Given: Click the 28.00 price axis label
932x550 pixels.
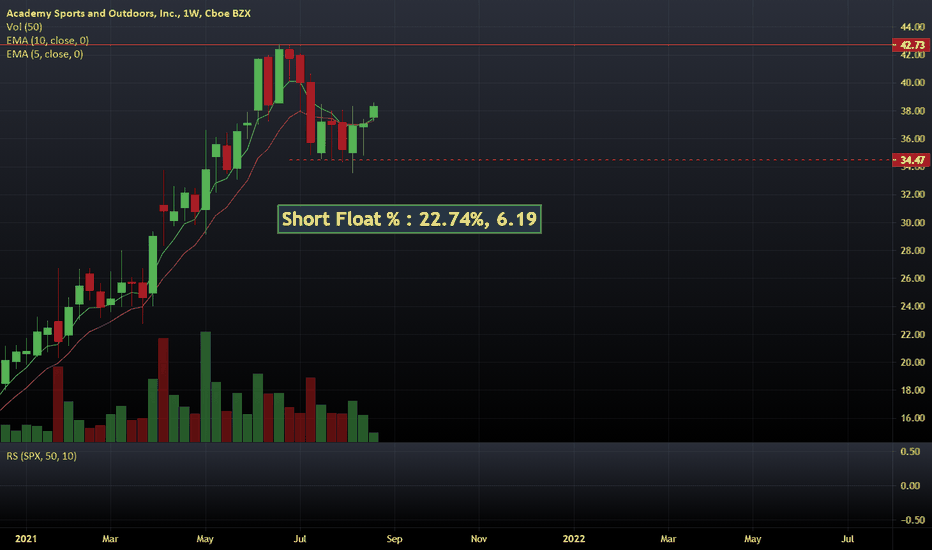Looking at the screenshot, I should [912, 250].
